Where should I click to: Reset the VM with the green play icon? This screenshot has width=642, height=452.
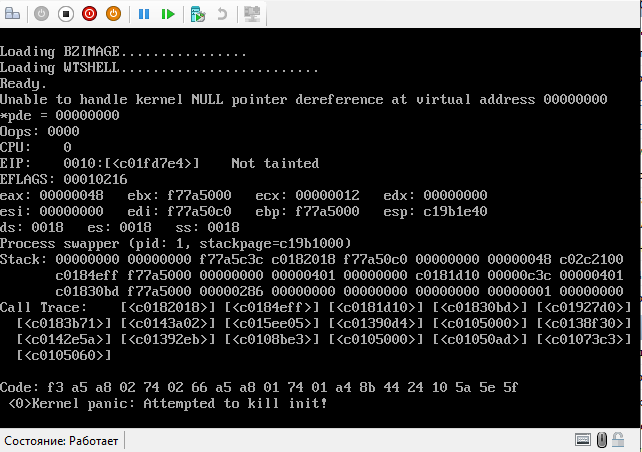tap(168, 14)
